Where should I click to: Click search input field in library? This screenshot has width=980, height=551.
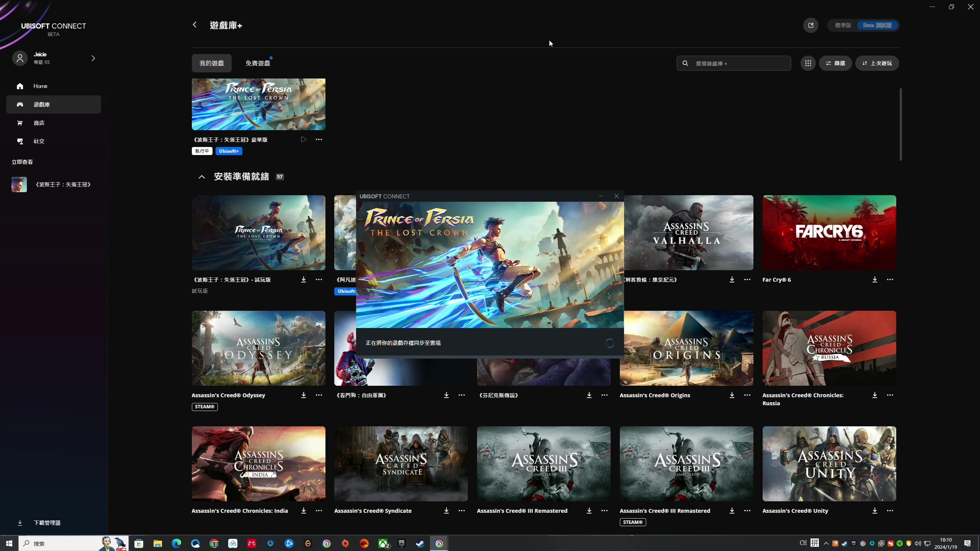pyautogui.click(x=733, y=63)
